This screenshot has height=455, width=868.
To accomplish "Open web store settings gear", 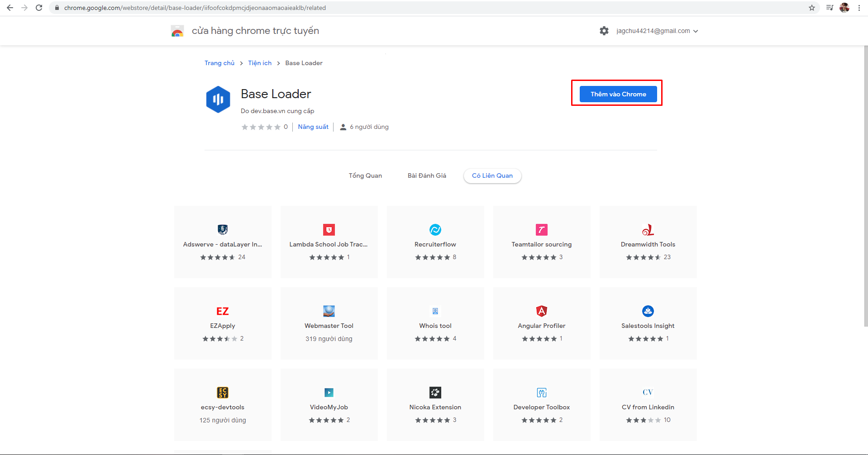I will click(x=604, y=31).
